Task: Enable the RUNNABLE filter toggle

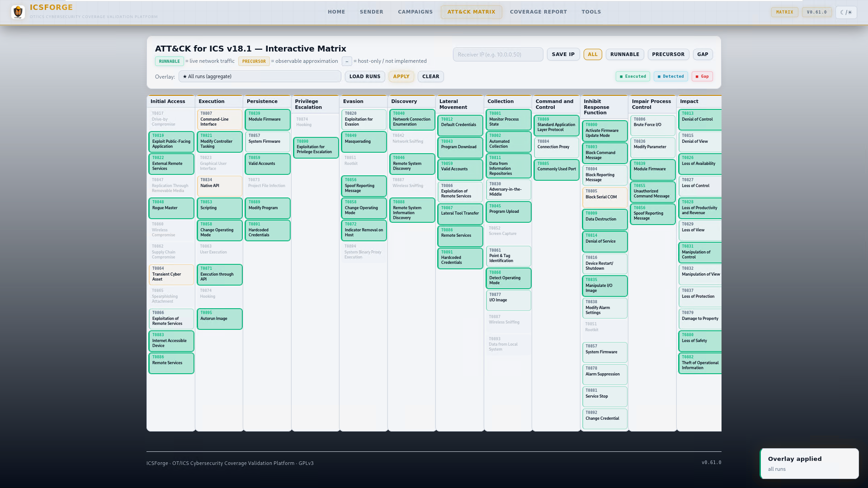Action: coord(624,54)
